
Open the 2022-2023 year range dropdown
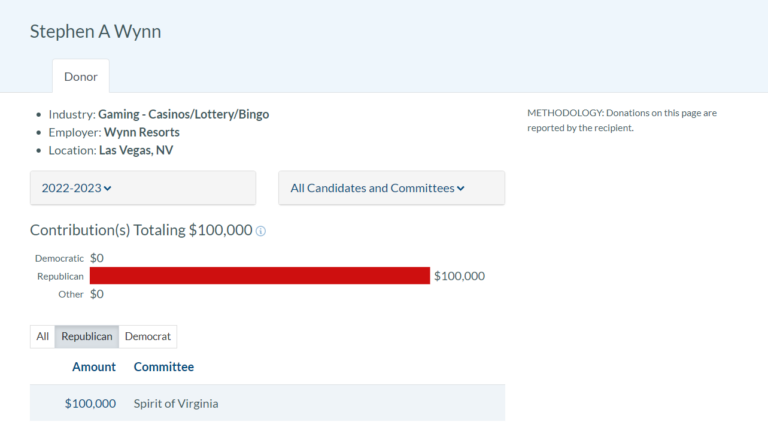tap(143, 188)
